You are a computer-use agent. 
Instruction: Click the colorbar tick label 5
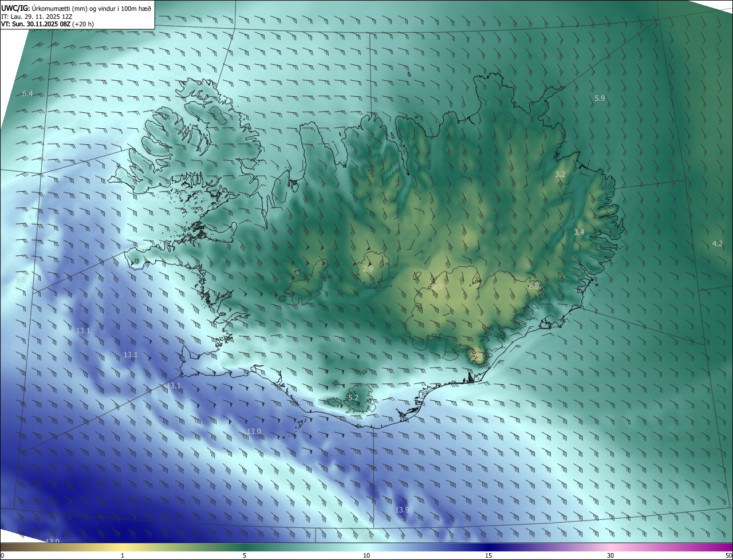(245, 555)
